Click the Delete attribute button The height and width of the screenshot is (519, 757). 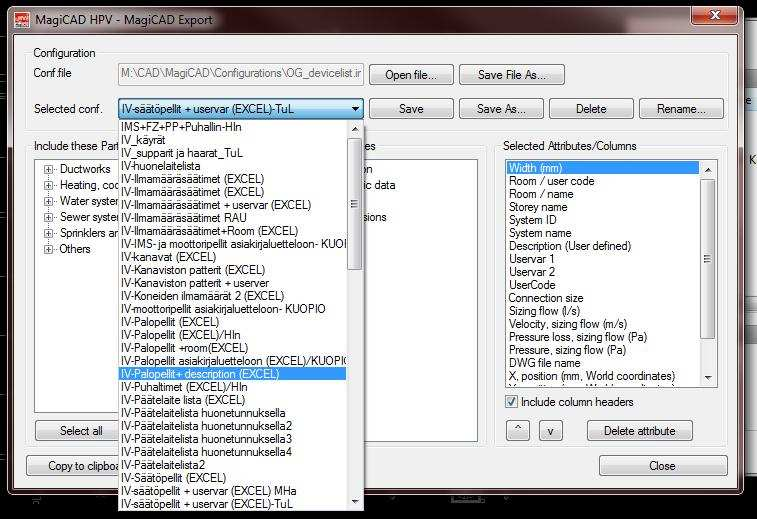(x=640, y=431)
